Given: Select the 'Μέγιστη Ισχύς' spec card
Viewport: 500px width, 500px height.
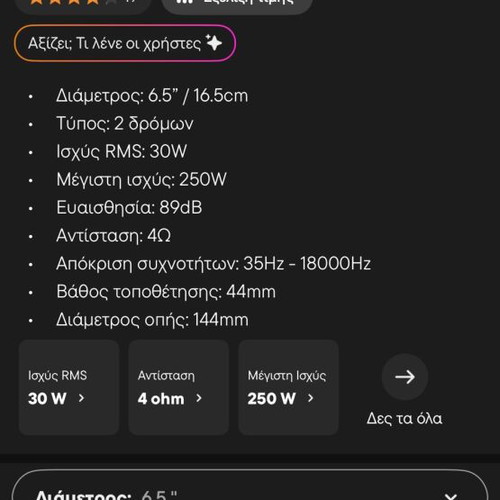Looking at the screenshot, I should [289, 387].
